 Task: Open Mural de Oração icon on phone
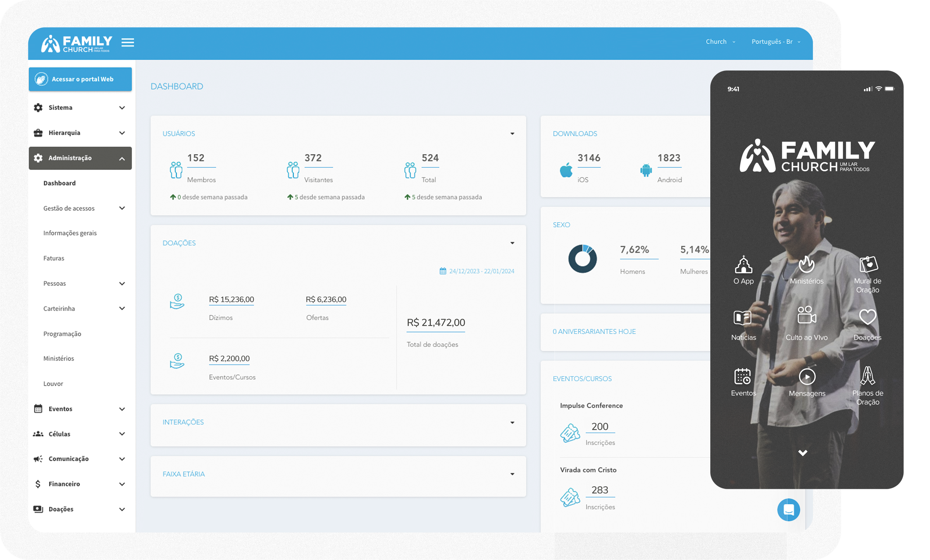click(868, 265)
